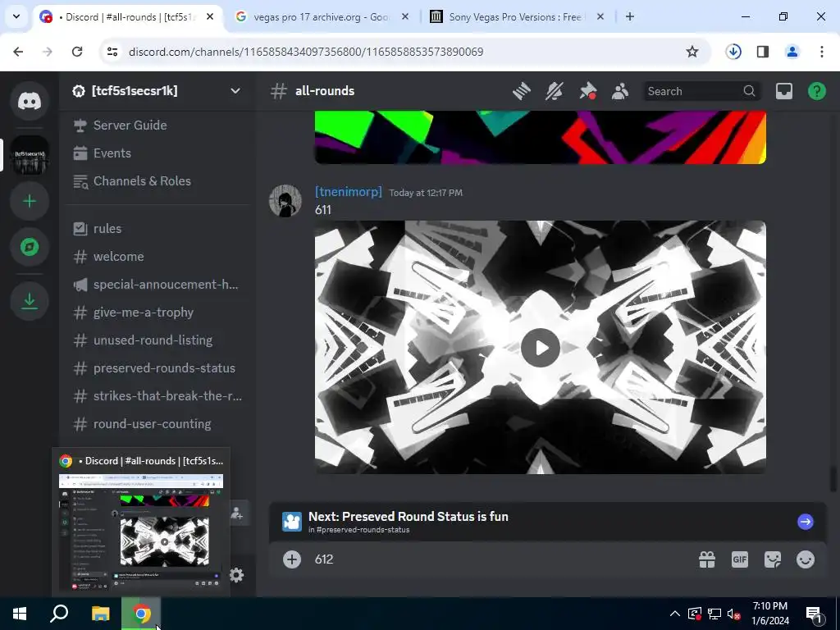
Task: Open the Preseved Round Status event banner
Action: click(547, 522)
